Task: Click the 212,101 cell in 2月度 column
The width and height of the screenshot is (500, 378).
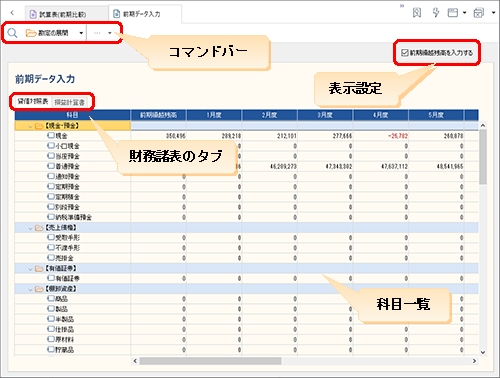Action: click(x=287, y=136)
